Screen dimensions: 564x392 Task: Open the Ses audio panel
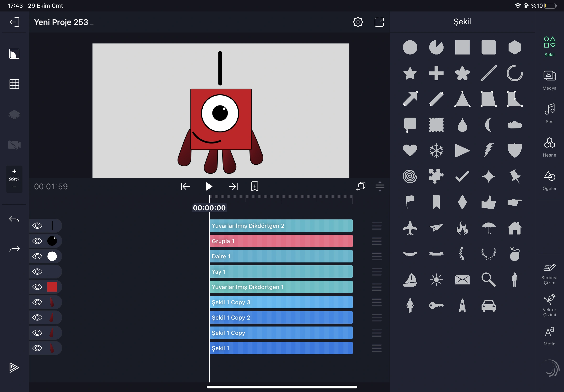pos(549,113)
